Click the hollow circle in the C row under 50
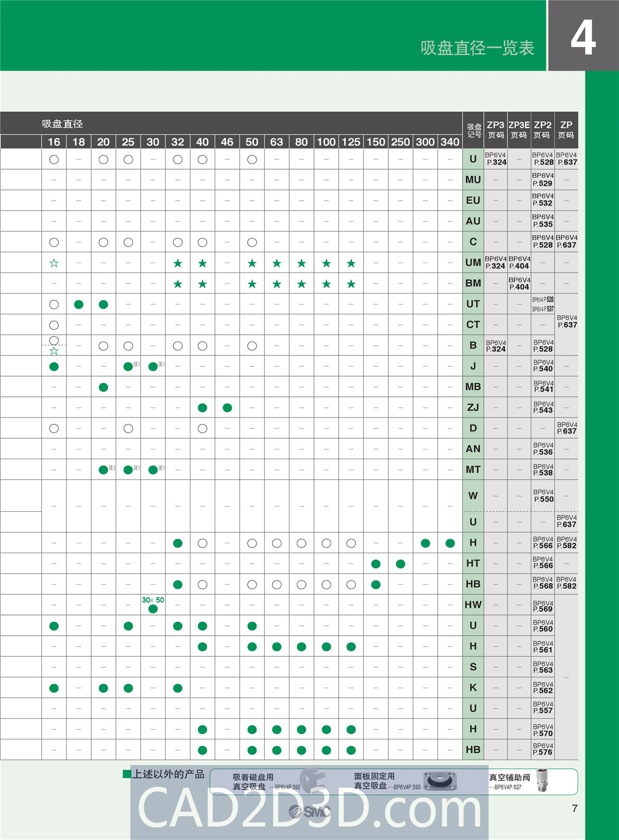Screen dimensions: 619x840 pos(252,242)
